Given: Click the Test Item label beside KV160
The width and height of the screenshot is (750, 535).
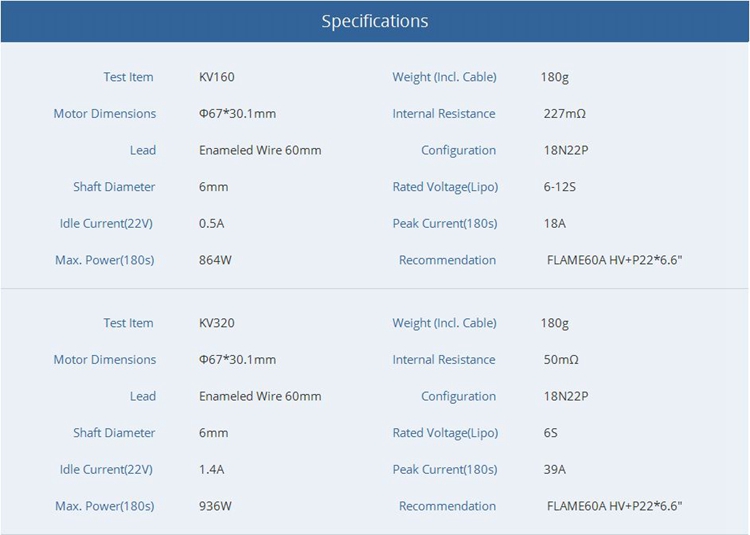Looking at the screenshot, I should pyautogui.click(x=129, y=77).
